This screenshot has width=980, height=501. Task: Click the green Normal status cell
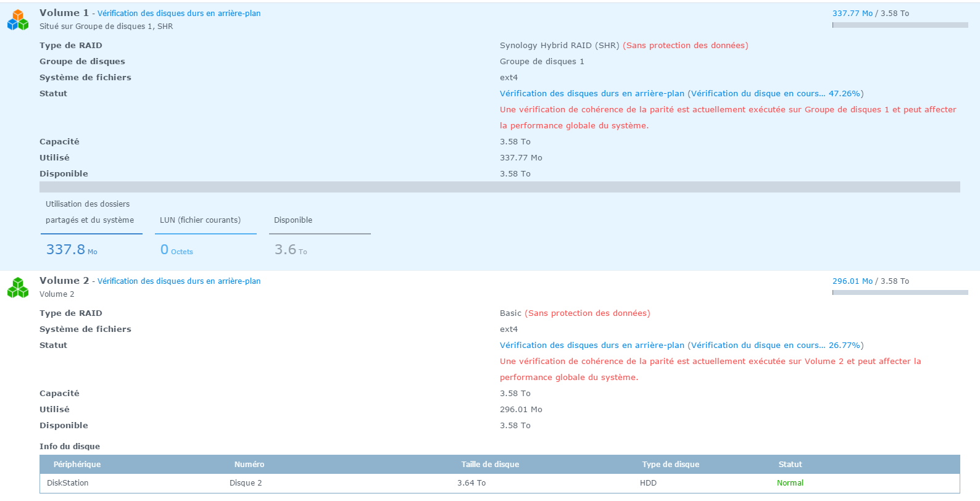click(791, 483)
